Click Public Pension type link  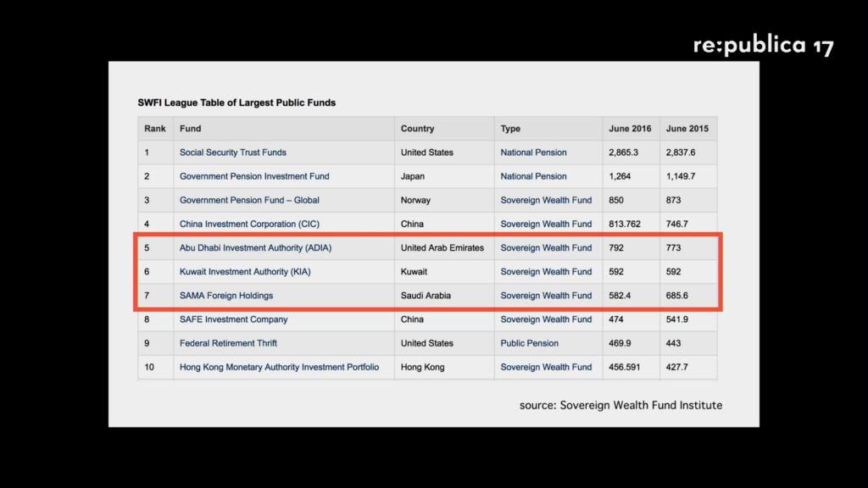click(x=529, y=343)
